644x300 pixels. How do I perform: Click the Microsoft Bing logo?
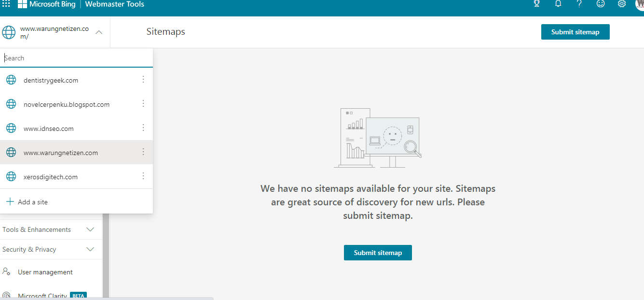click(x=46, y=4)
